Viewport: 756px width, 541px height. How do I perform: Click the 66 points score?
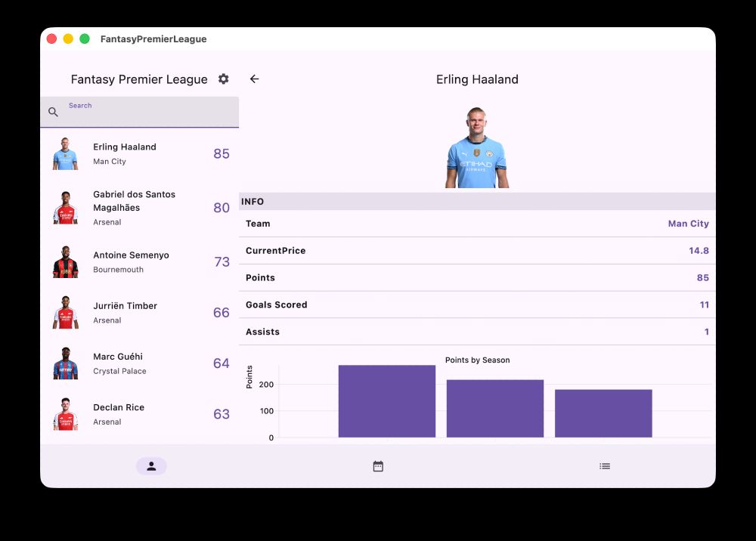(222, 313)
